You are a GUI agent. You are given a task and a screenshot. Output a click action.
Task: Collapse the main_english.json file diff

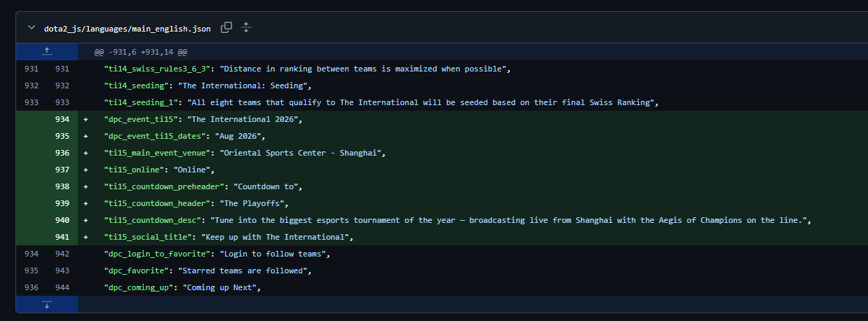click(31, 28)
